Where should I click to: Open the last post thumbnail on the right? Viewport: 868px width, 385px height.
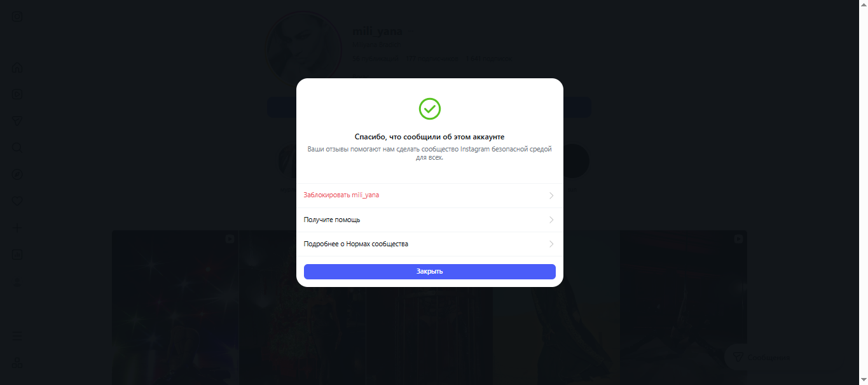[x=684, y=307]
